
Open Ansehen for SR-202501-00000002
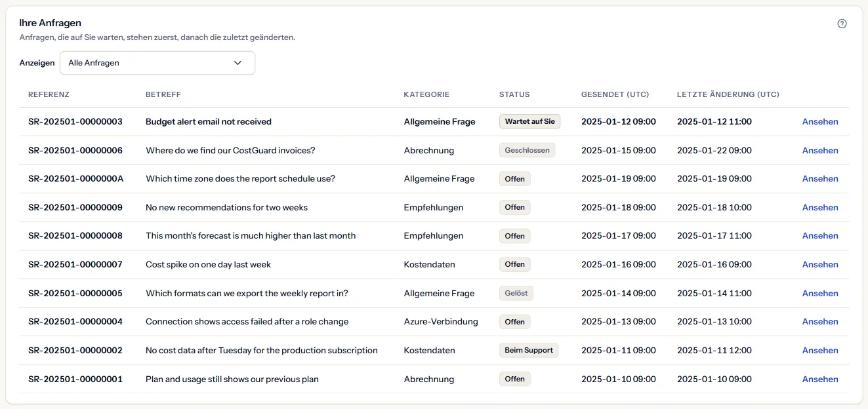(820, 350)
